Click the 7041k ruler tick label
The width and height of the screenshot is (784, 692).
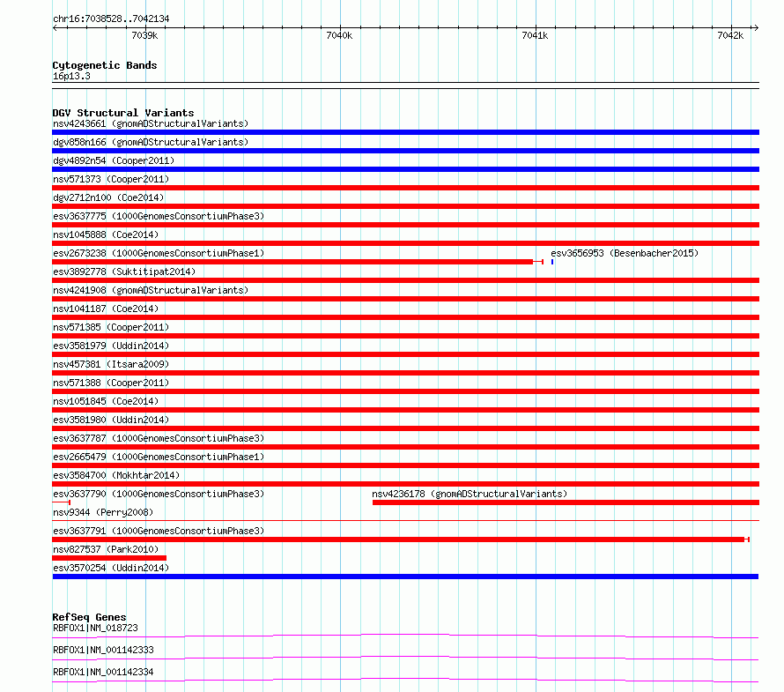tap(535, 35)
